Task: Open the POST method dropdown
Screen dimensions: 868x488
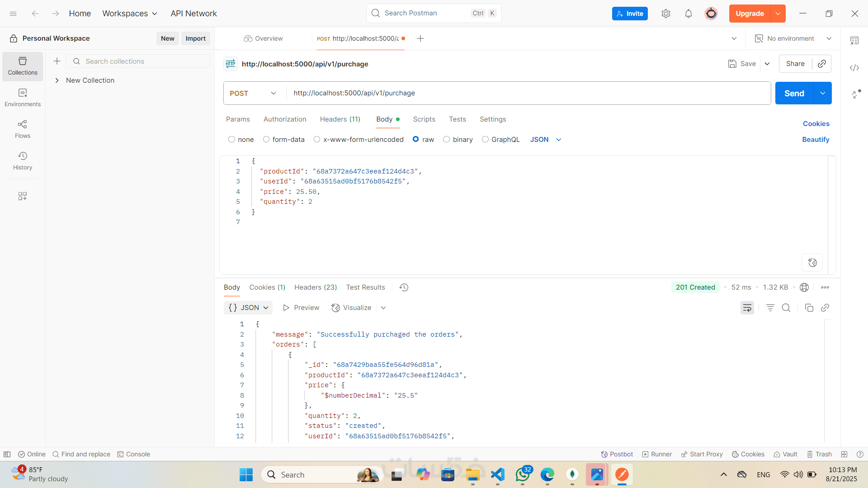Action: pyautogui.click(x=253, y=93)
